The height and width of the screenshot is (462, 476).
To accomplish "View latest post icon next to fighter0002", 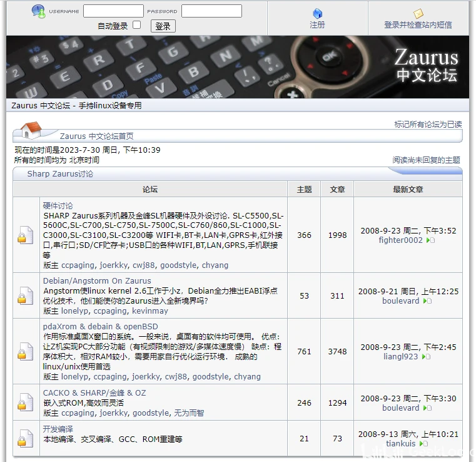I will click(430, 240).
